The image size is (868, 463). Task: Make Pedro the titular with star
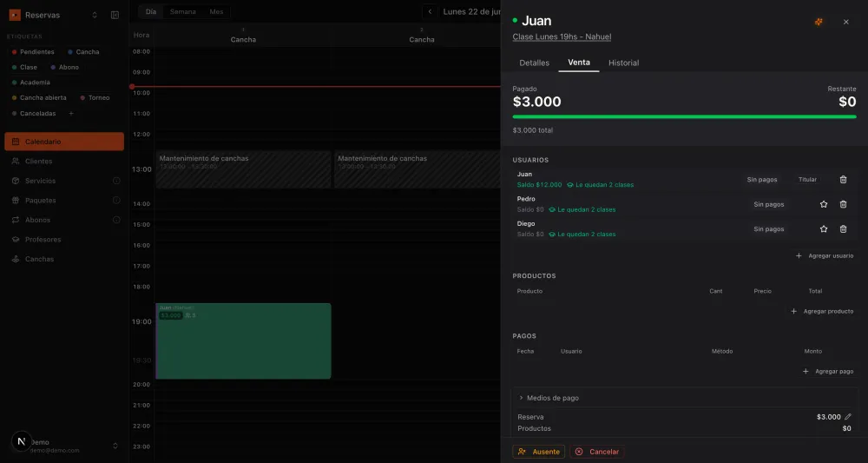tap(823, 204)
